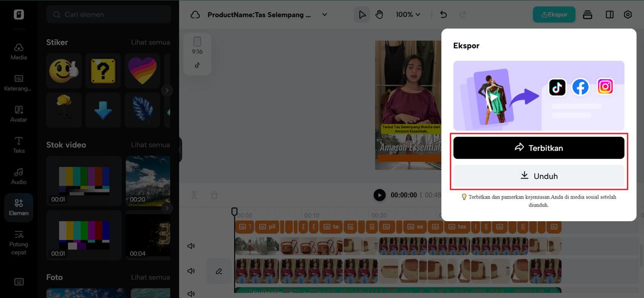Screen dimensions: 644x298
Task: Open the settings hexagon icon
Action: (627, 15)
